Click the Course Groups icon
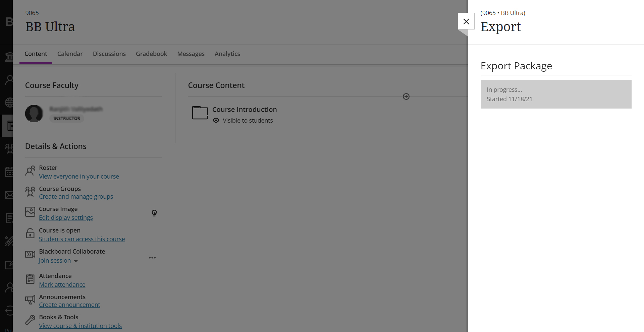This screenshot has height=332, width=644. [x=30, y=192]
